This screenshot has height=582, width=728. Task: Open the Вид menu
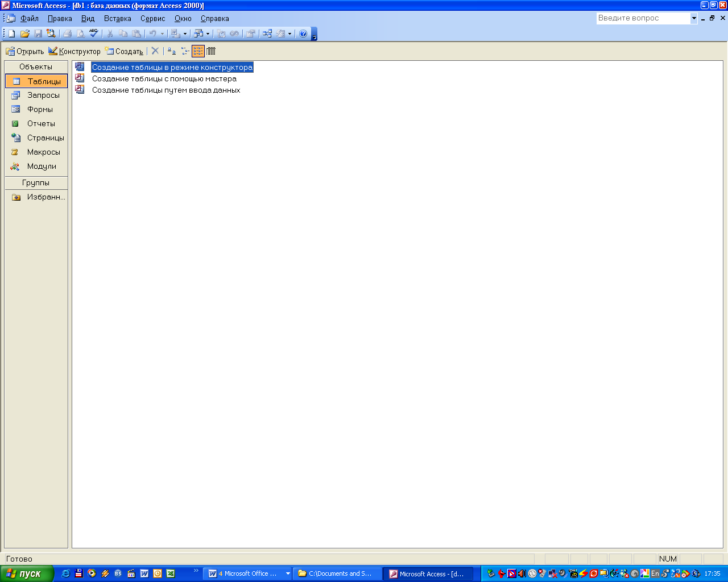88,18
